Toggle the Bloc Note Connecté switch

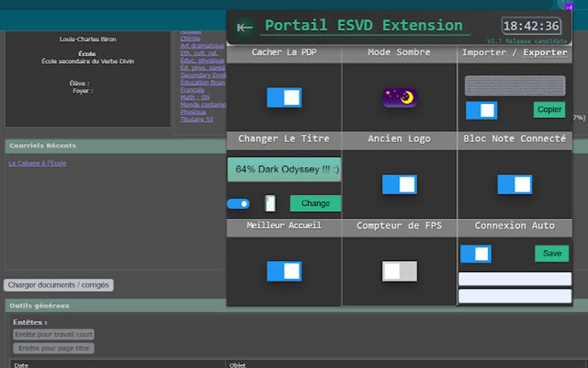click(514, 184)
